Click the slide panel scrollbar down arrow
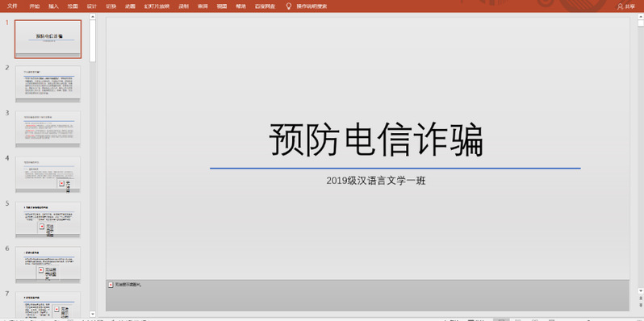 click(x=93, y=314)
